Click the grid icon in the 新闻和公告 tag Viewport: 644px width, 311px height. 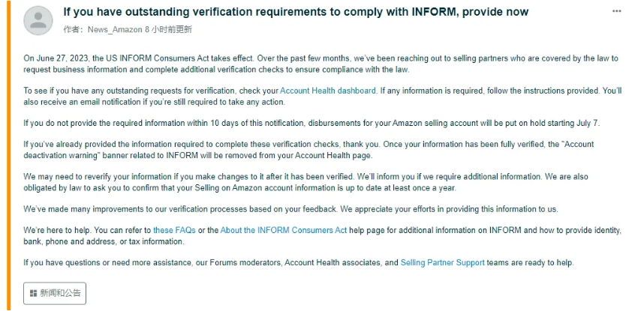(x=33, y=293)
